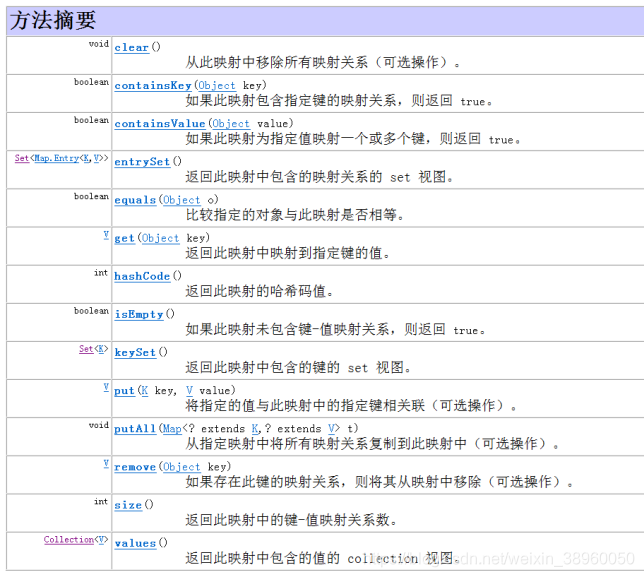Click the boolean return type of equals
644x577 pixels.
pos(92,196)
